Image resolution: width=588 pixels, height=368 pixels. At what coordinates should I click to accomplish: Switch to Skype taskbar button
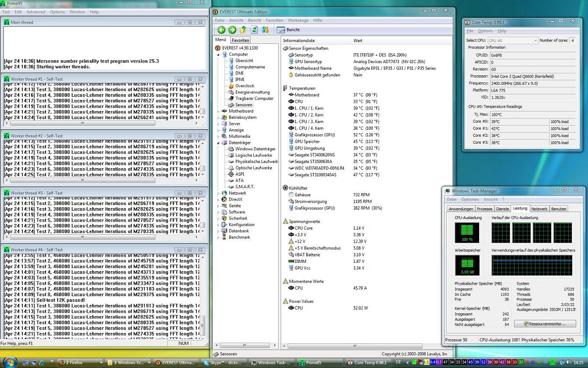click(x=224, y=363)
